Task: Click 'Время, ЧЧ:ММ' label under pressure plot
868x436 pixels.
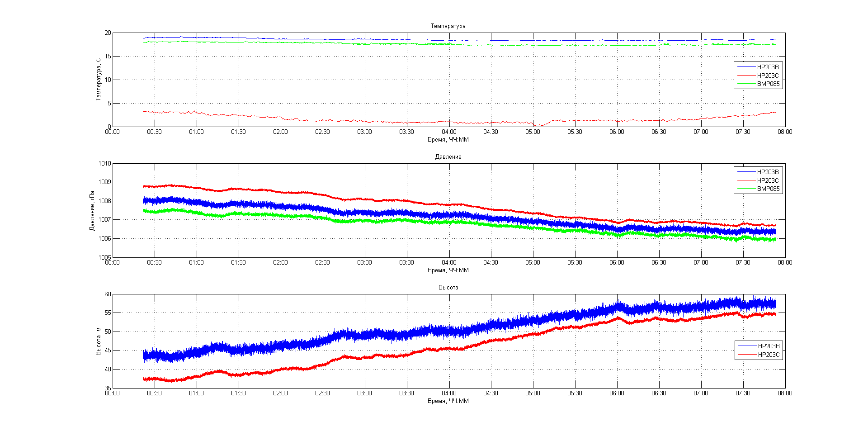Action: pyautogui.click(x=448, y=270)
